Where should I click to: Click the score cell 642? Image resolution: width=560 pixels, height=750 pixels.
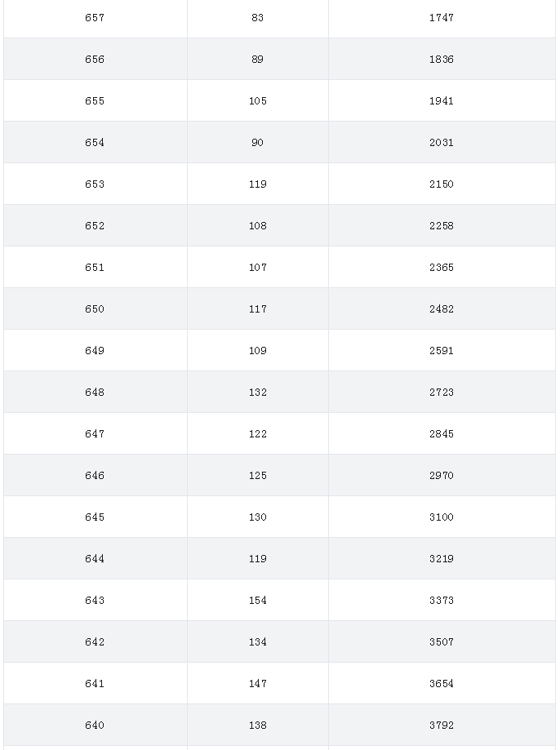(95, 642)
